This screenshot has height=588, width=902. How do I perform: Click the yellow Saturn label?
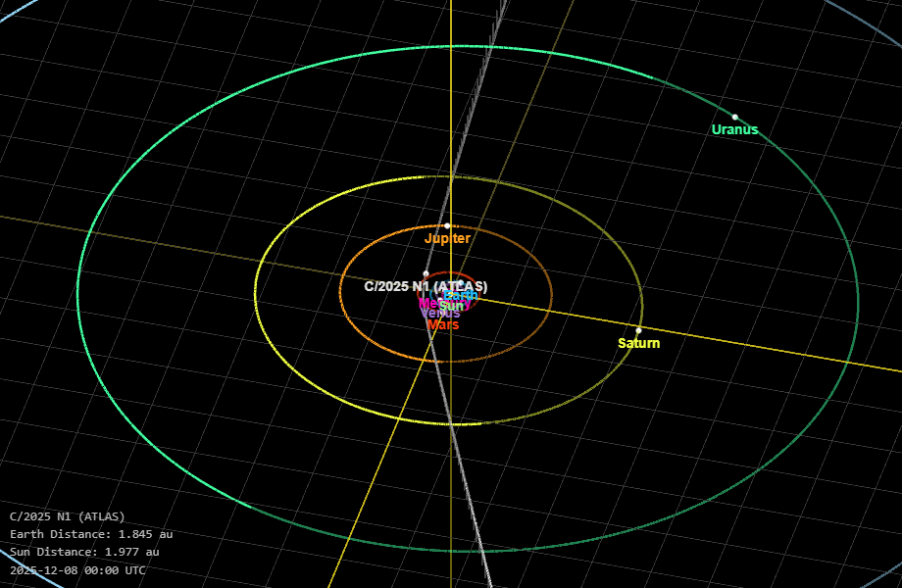(x=638, y=343)
